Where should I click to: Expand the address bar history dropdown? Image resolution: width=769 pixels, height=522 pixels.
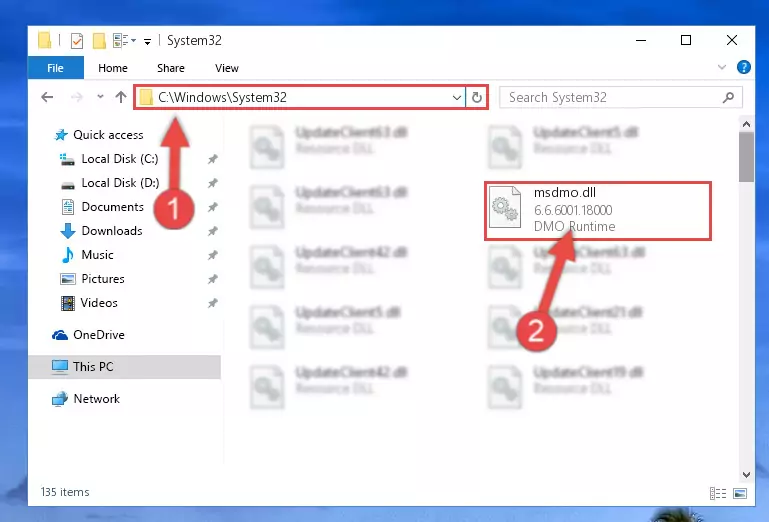457,97
